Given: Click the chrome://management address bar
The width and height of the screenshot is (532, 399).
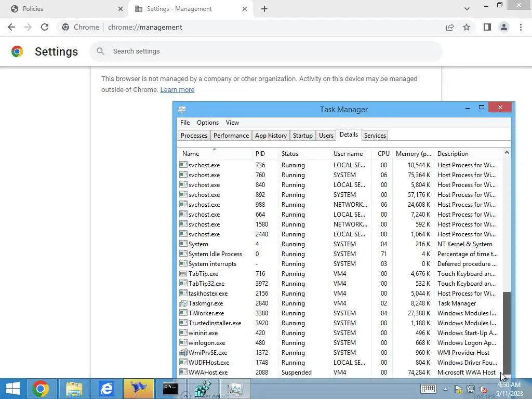Looking at the screenshot, I should (250, 27).
